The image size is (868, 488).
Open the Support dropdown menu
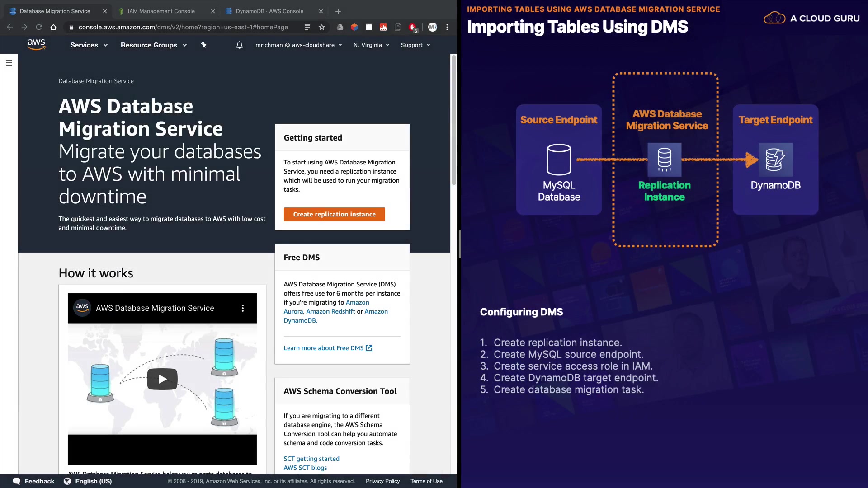[415, 45]
